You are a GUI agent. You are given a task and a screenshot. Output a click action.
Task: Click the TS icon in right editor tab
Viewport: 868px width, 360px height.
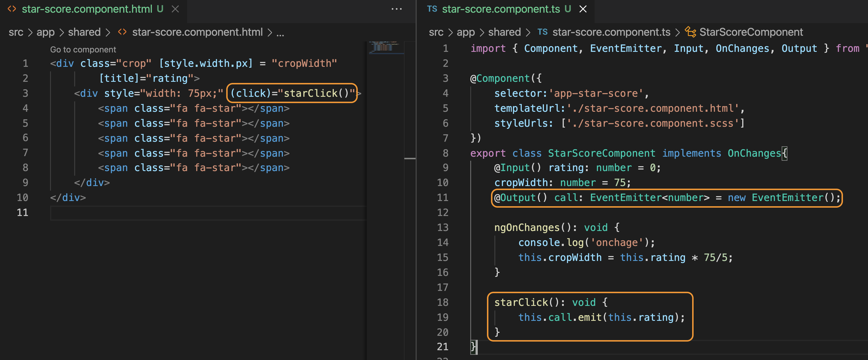432,9
